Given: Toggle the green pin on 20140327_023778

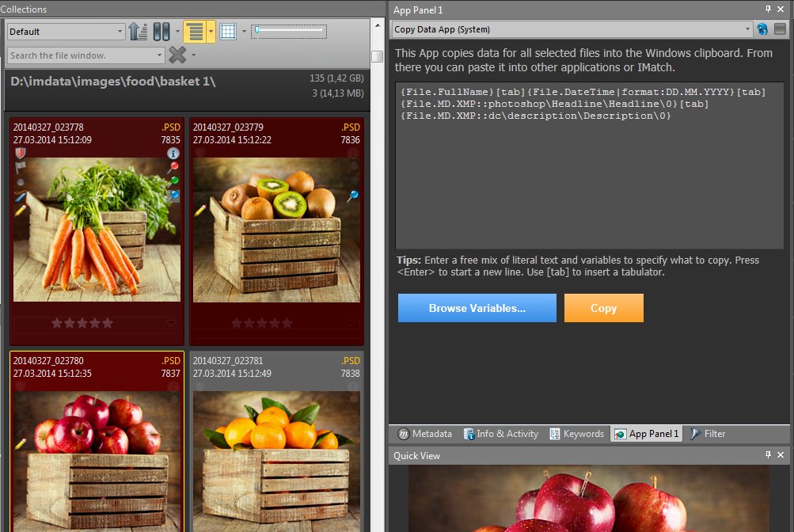Looking at the screenshot, I should click(173, 180).
